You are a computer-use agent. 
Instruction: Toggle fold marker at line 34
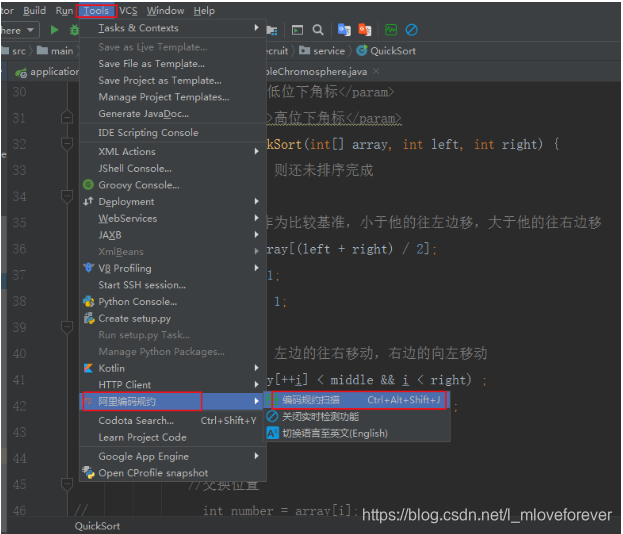point(67,196)
